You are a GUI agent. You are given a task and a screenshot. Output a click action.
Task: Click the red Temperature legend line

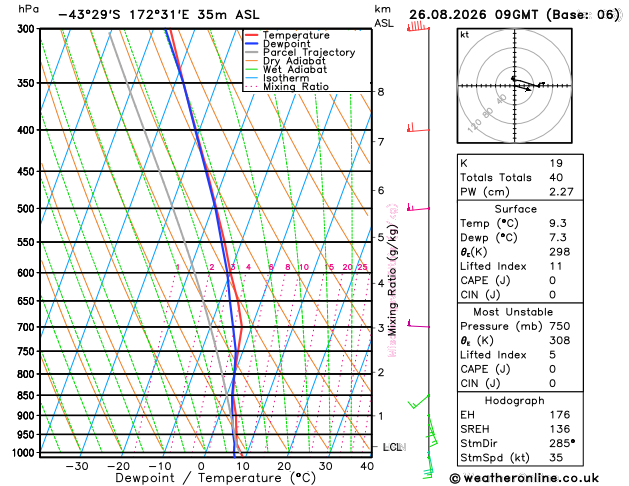tap(252, 35)
